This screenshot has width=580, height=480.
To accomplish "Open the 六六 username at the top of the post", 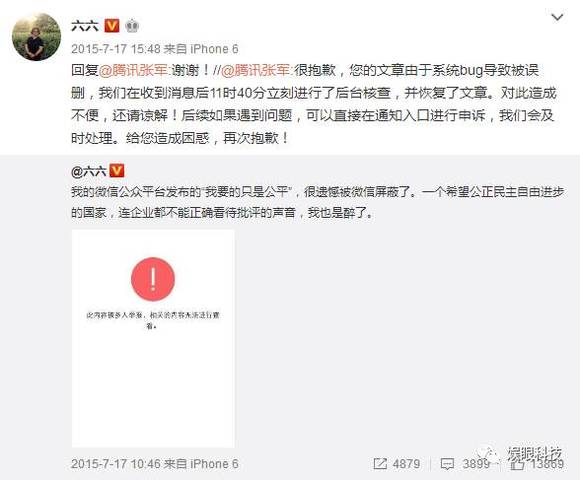I will pyautogui.click(x=85, y=26).
